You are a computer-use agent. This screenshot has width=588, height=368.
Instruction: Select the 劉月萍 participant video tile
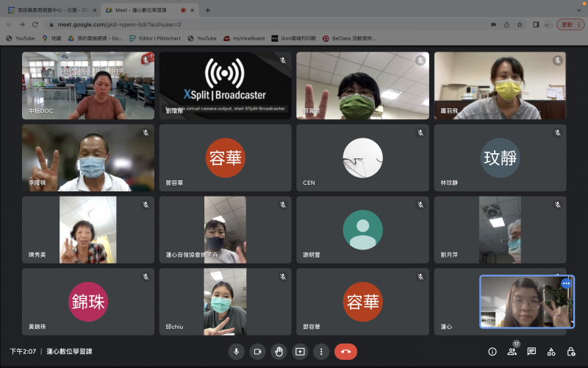pyautogui.click(x=500, y=230)
